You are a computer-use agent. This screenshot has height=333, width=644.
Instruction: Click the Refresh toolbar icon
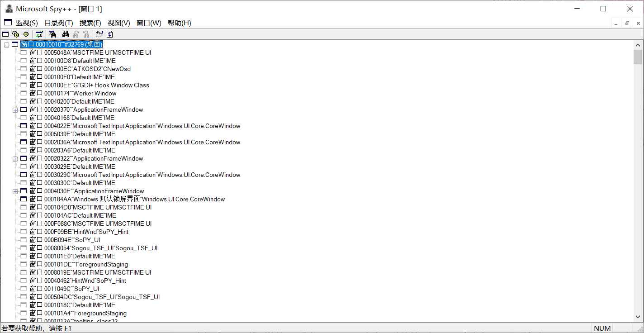tap(109, 34)
